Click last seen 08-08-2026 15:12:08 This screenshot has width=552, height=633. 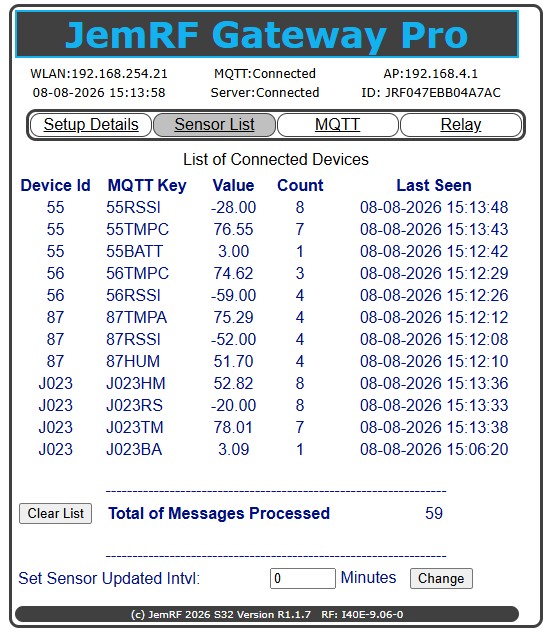coord(434,340)
